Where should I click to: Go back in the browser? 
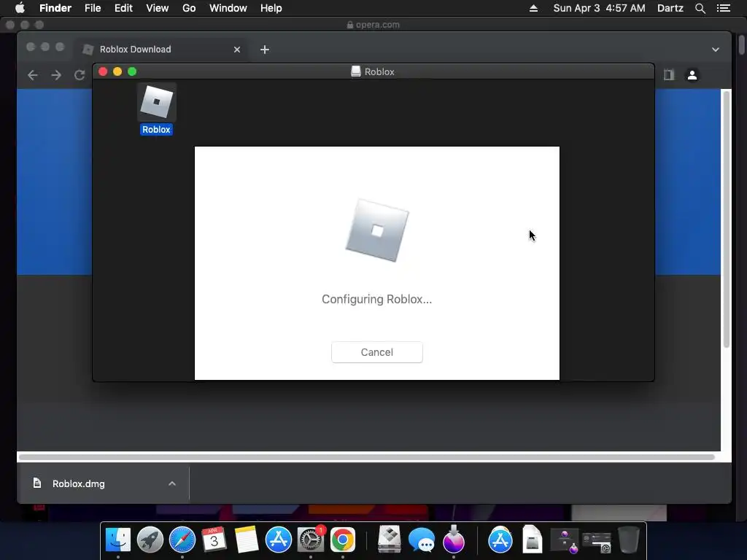[x=32, y=75]
